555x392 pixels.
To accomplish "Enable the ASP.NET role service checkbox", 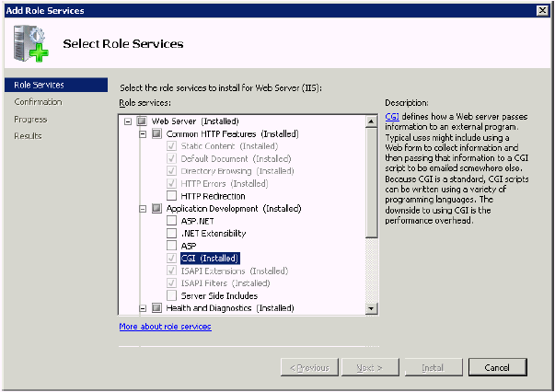I will point(171,221).
